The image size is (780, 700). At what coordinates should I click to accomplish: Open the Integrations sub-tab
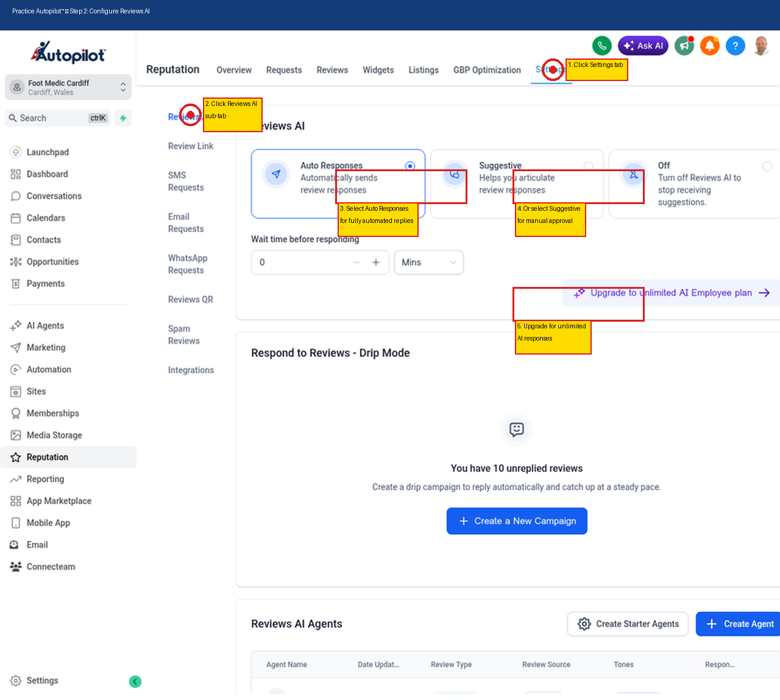[191, 370]
